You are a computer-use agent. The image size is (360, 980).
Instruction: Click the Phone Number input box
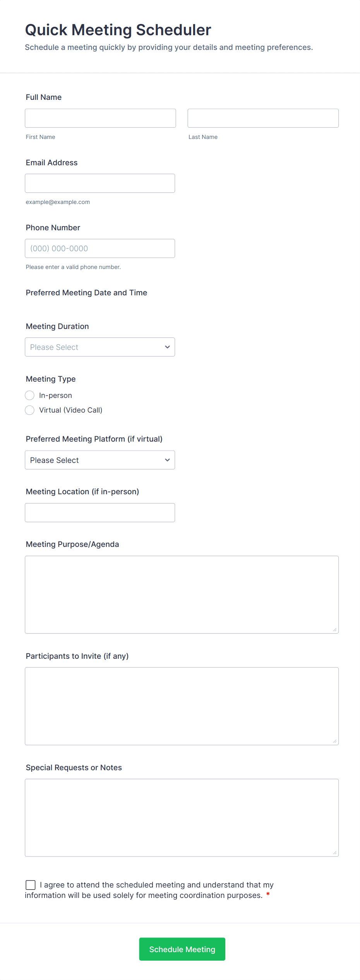100,248
